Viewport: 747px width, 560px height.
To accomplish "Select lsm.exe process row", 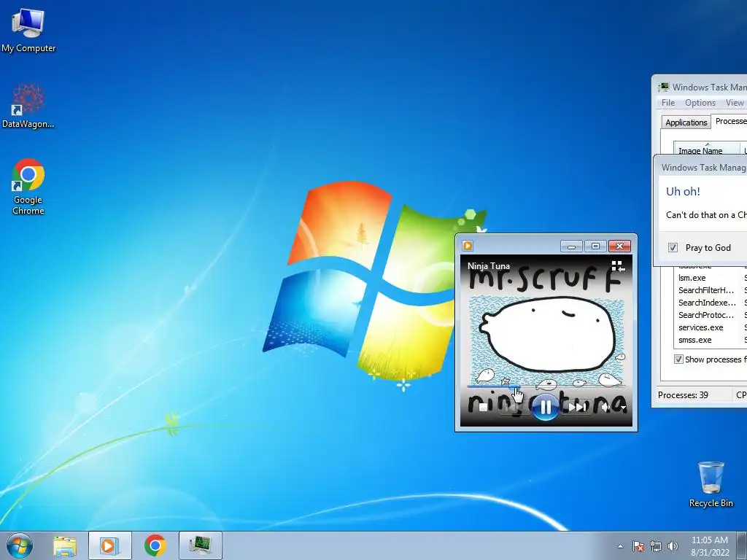I will pos(711,278).
